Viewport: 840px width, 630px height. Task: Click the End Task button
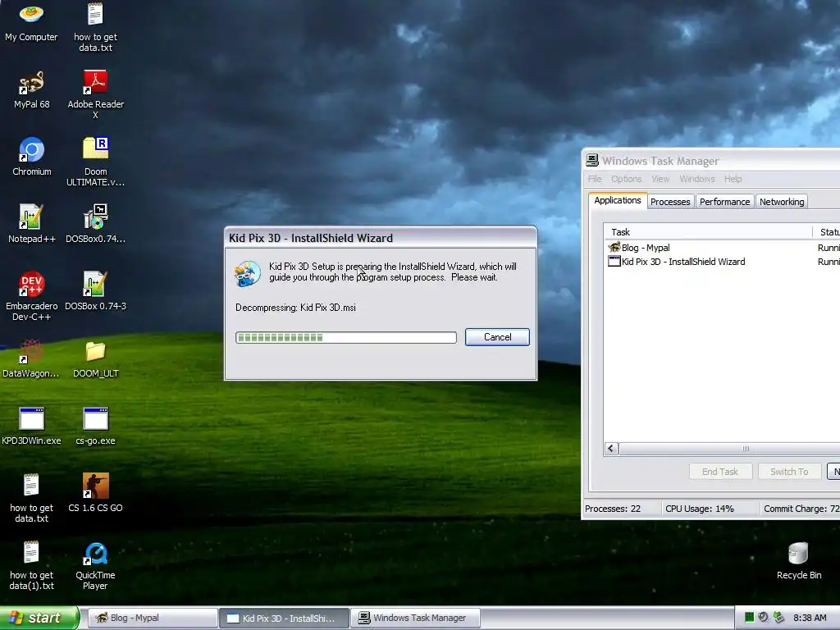(720, 472)
